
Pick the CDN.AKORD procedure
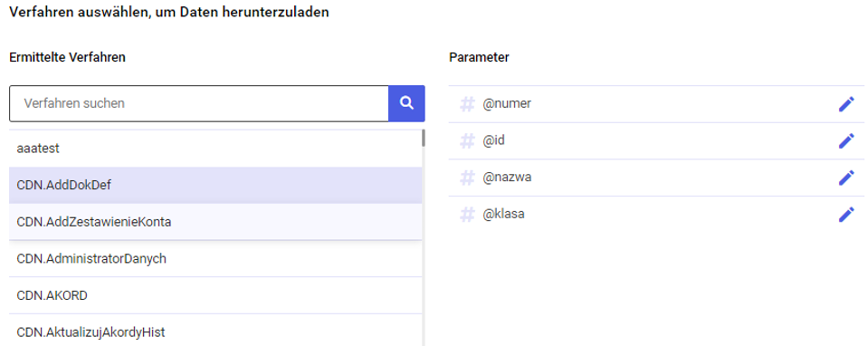coord(215,295)
